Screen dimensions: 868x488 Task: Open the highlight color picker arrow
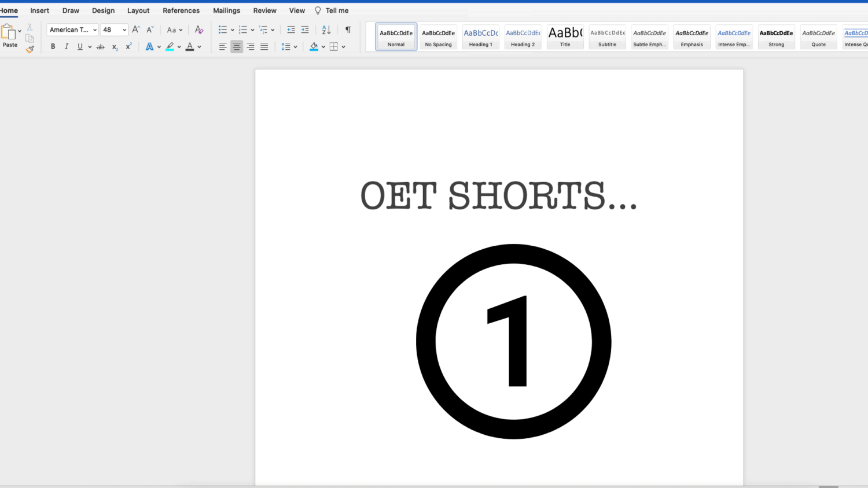pos(179,47)
